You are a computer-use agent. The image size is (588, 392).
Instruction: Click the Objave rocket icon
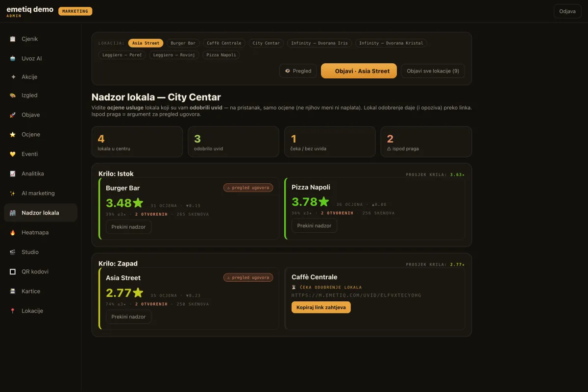point(13,115)
